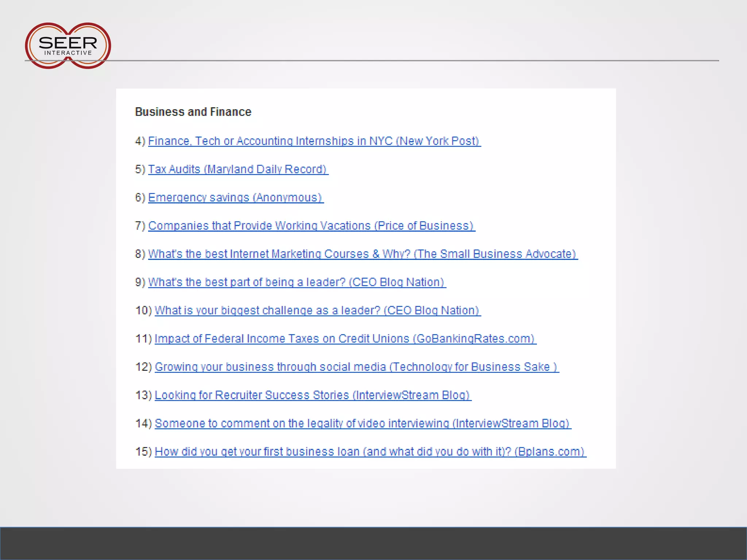This screenshot has width=747, height=560.
Task: Click the Emergency savings (Anonymous) link
Action: (x=235, y=198)
